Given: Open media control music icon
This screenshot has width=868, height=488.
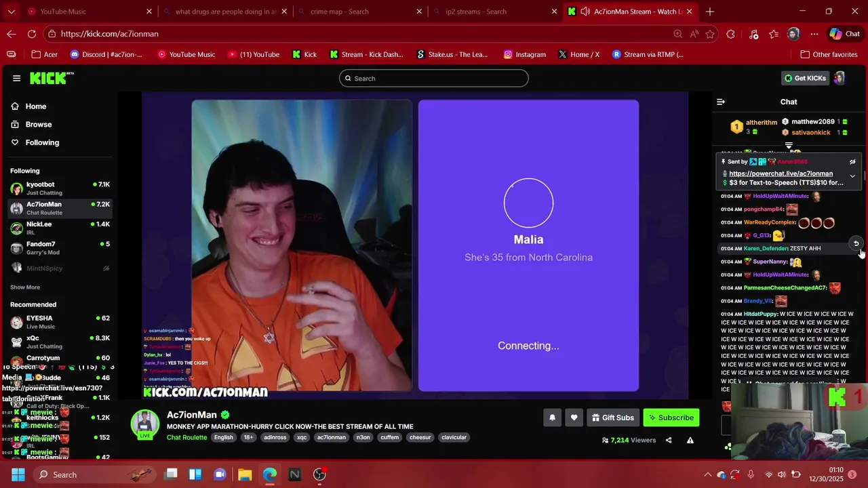Looking at the screenshot, I should 753,34.
